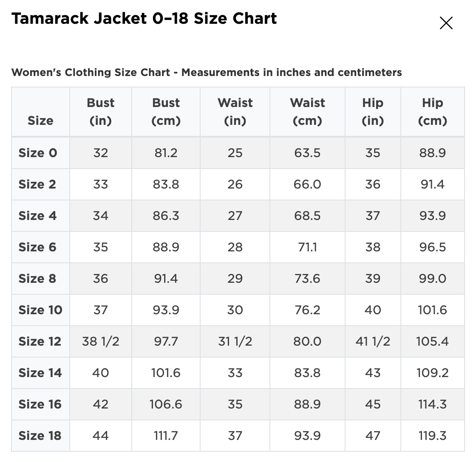
Task: Close the Tamarack Jacket size chart
Action: (446, 23)
